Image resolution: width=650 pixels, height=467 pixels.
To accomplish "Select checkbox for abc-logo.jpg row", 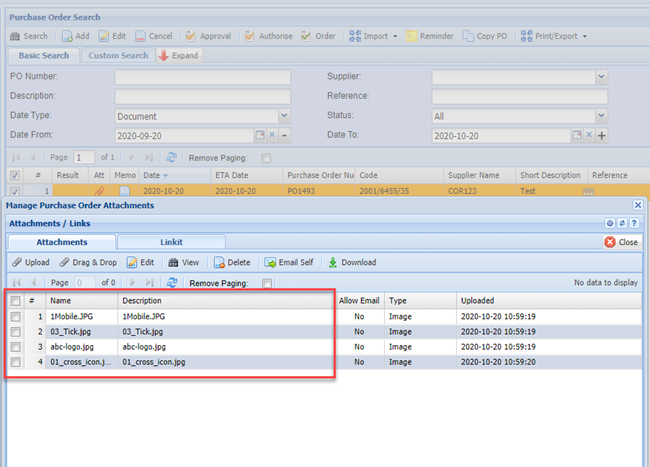I will tap(15, 347).
